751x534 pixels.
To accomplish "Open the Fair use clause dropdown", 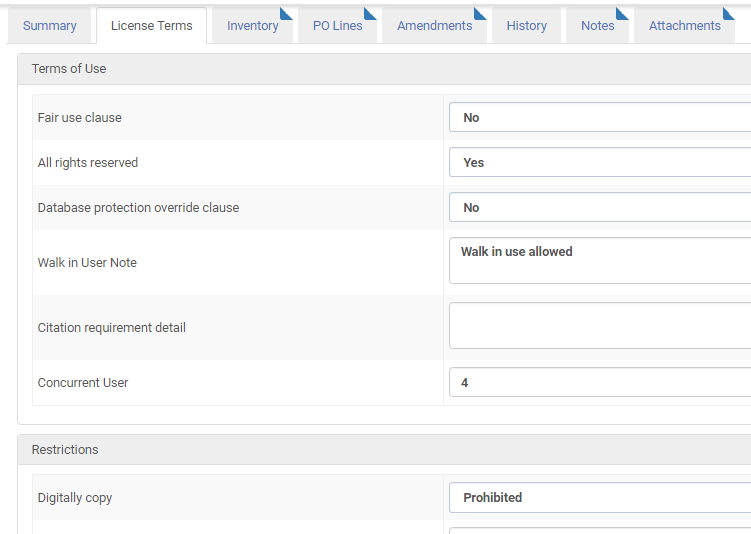I will [x=600, y=118].
